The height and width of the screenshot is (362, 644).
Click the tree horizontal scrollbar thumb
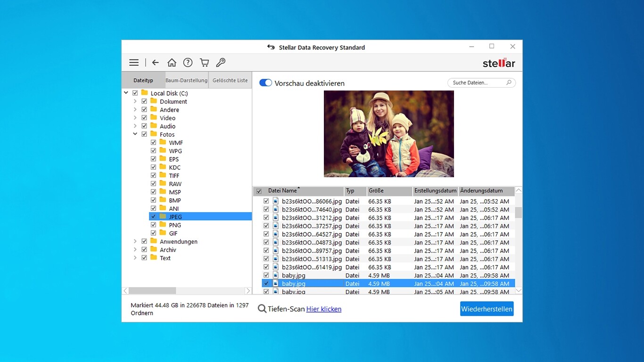tap(152, 291)
